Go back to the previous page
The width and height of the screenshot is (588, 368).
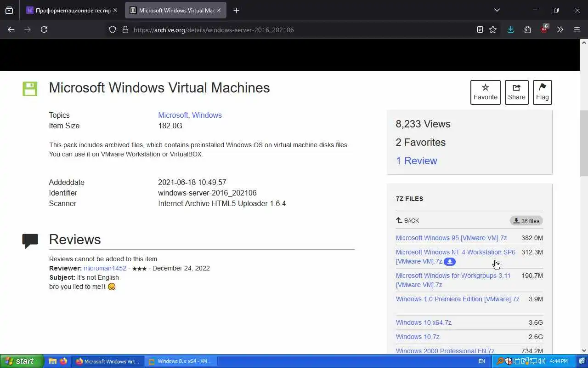11,29
